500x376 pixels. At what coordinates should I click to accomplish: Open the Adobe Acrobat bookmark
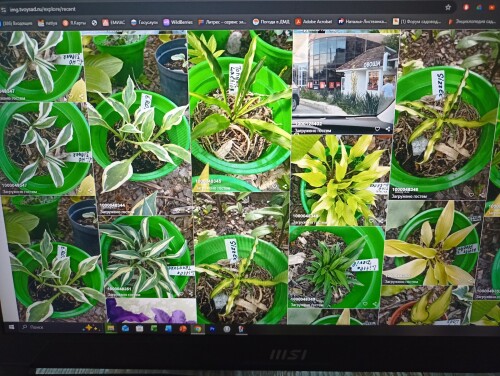click(313, 22)
